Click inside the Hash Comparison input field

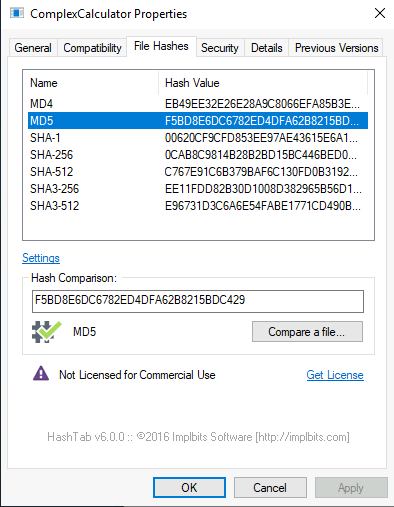(x=198, y=301)
